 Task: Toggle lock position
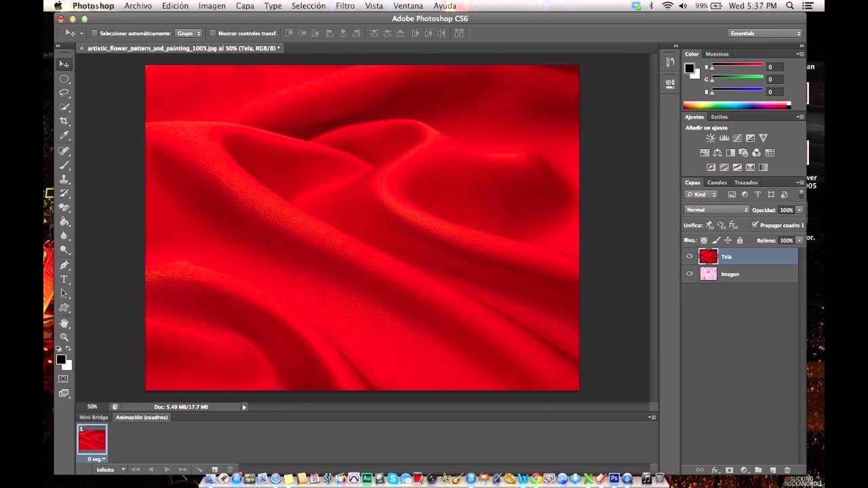728,241
